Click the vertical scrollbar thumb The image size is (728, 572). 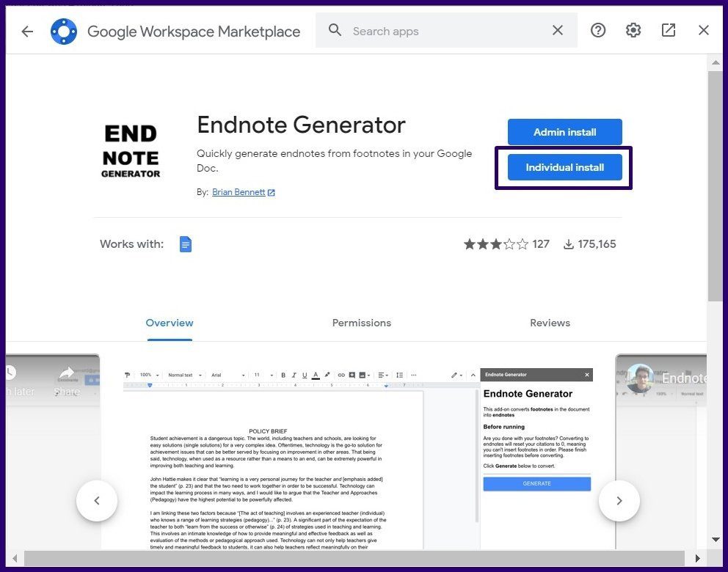715,186
